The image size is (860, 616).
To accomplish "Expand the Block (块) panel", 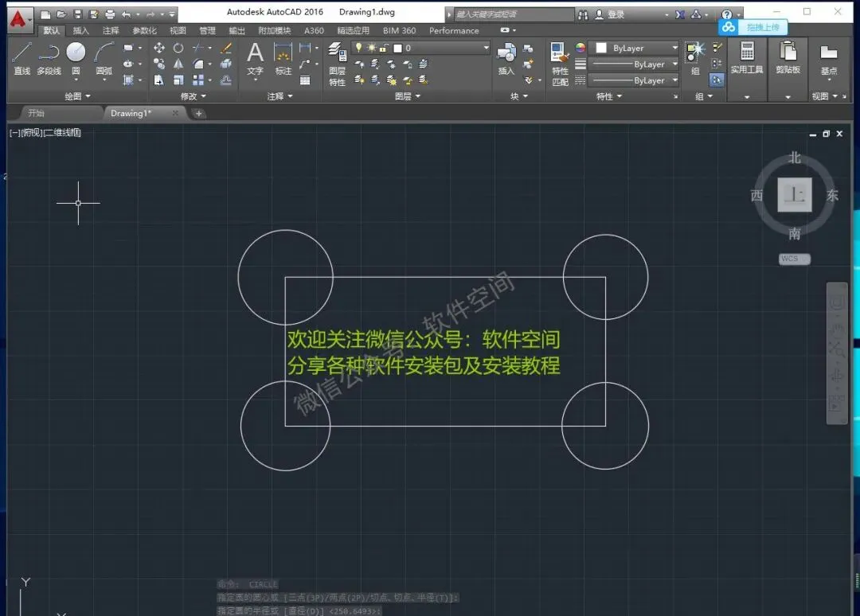I will 519,96.
